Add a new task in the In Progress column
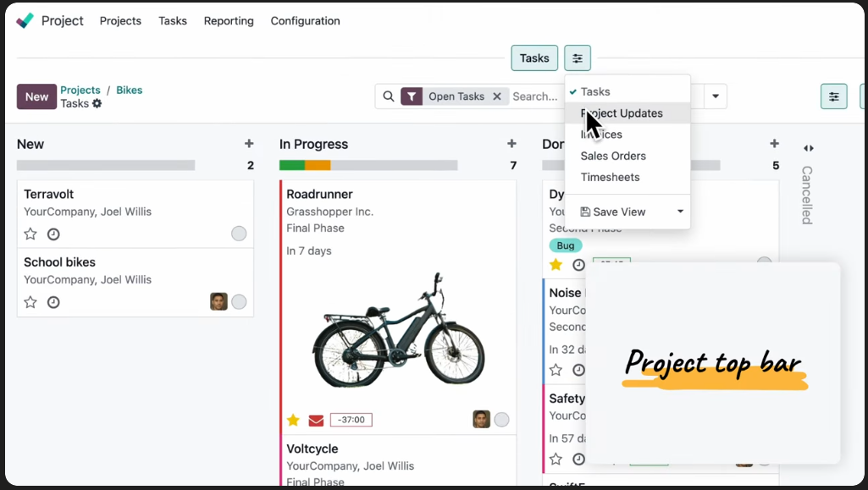 click(x=511, y=144)
